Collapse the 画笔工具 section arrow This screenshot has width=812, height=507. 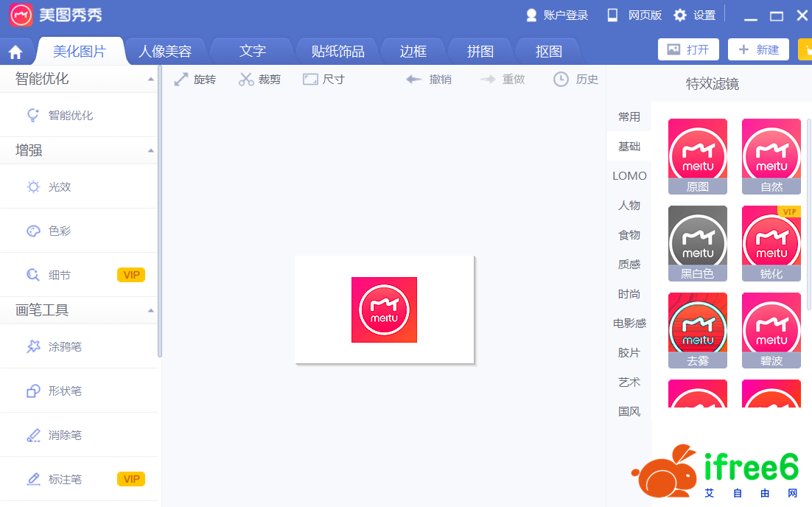[150, 310]
